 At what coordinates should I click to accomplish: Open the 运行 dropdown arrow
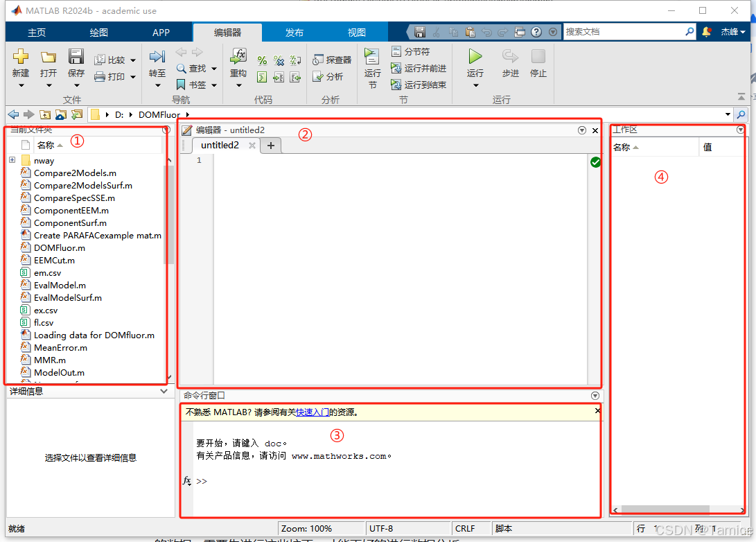pyautogui.click(x=475, y=85)
